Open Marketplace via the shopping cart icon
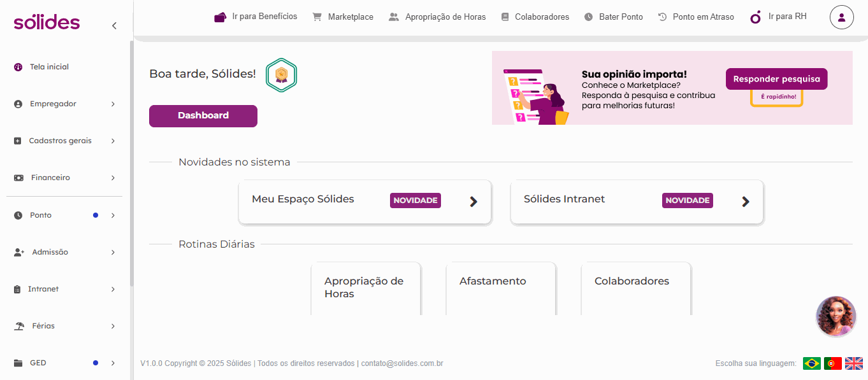 click(x=317, y=17)
